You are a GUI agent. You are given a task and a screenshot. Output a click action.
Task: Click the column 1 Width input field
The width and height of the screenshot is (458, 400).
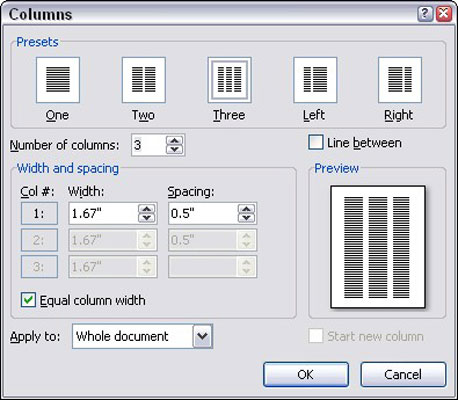[x=103, y=213]
